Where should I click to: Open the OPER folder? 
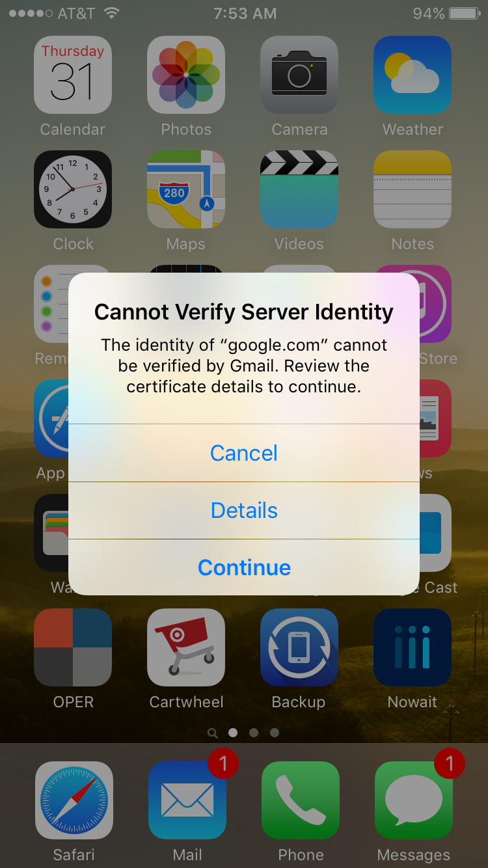73,647
